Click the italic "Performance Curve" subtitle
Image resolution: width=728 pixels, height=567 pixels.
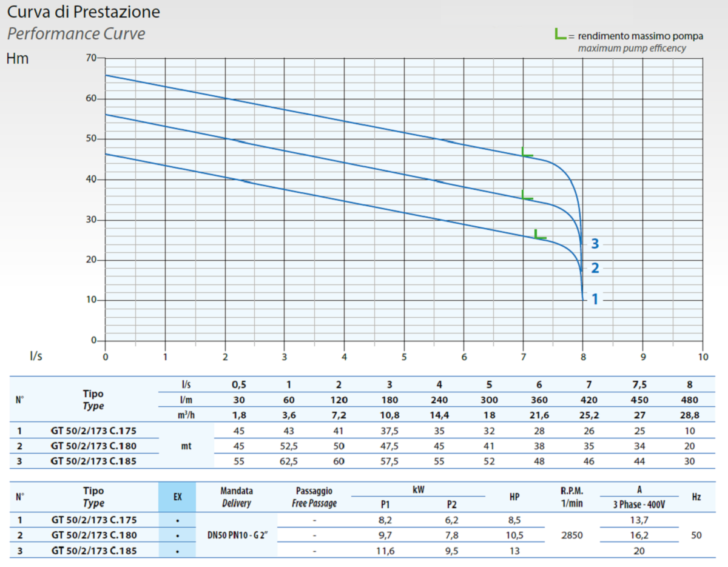coord(76,33)
